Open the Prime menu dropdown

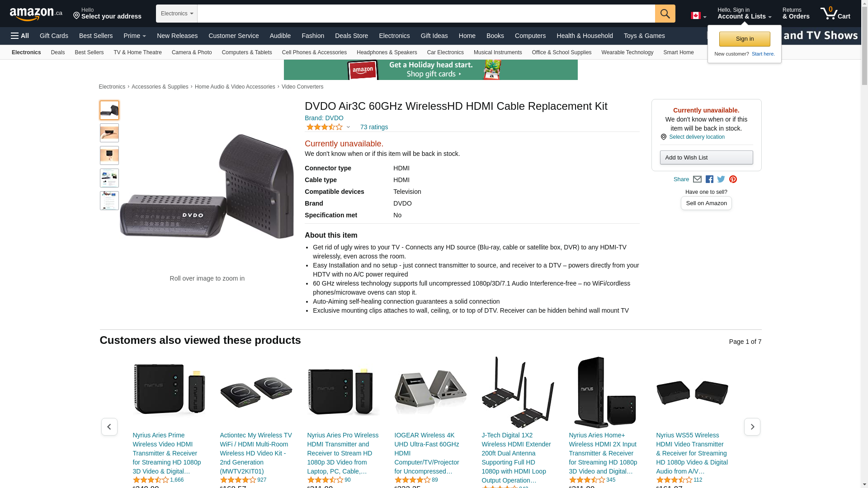[x=135, y=36]
